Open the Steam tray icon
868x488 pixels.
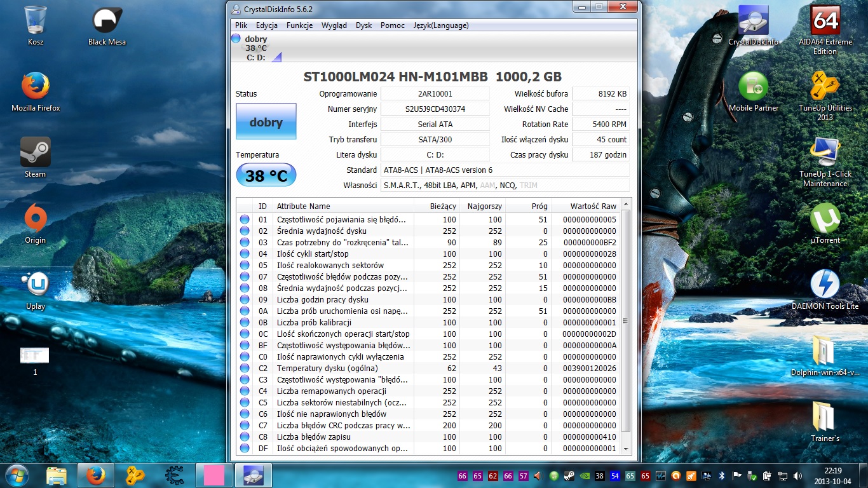(568, 475)
